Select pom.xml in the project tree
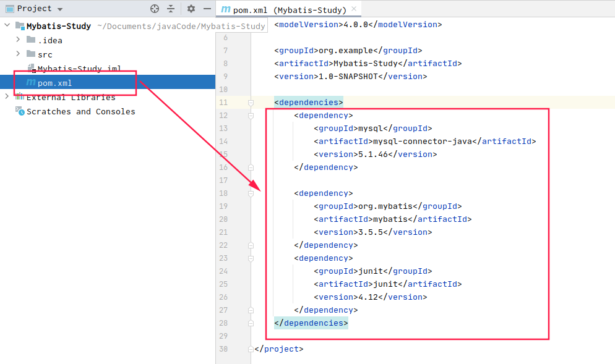615x364 pixels. [54, 83]
